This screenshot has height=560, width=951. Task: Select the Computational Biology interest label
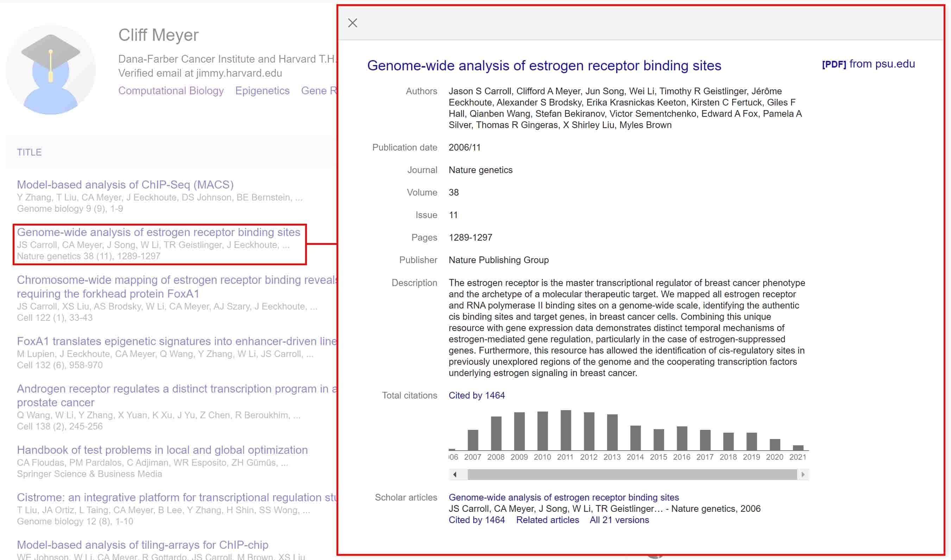[x=171, y=90]
